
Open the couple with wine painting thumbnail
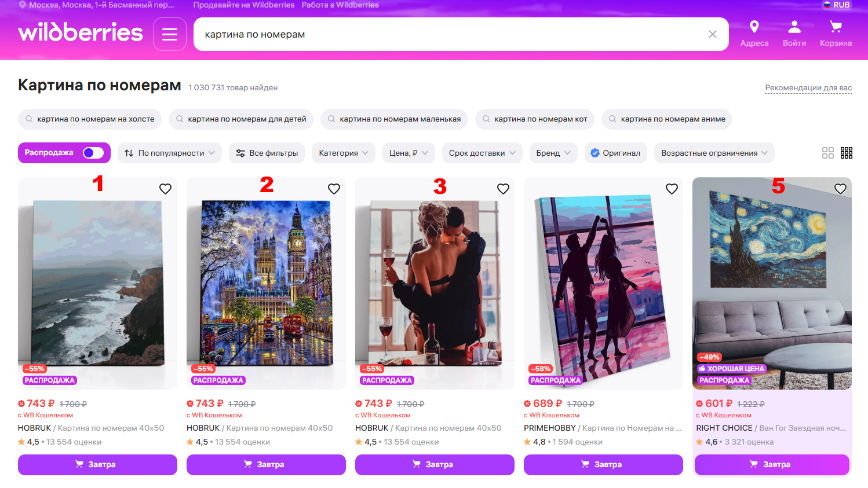(435, 283)
